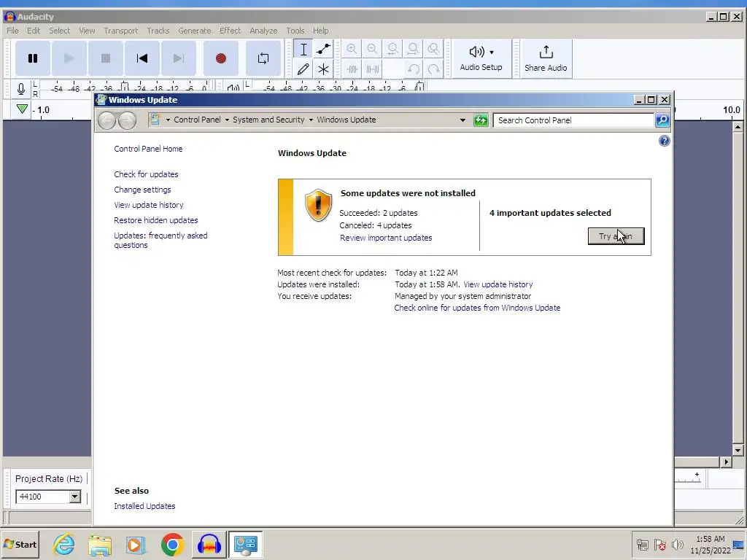Toggle the Audacity loop button
The height and width of the screenshot is (560, 747).
tap(263, 58)
